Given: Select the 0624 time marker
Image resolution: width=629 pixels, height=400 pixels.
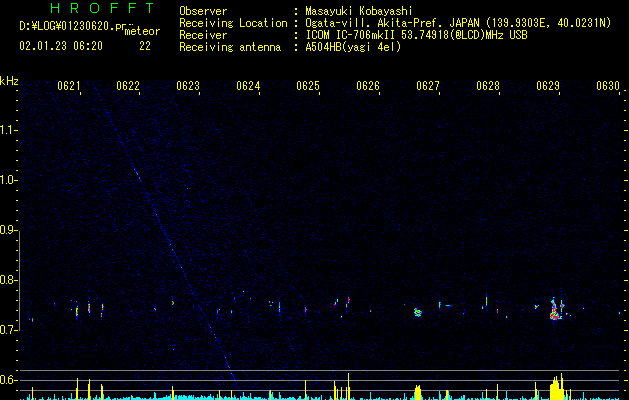Looking at the screenshot, I should coord(248,86).
